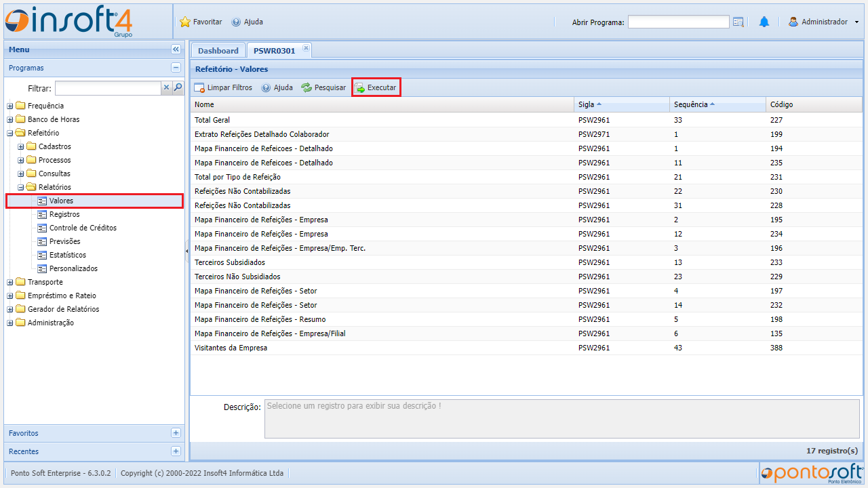868x488 pixels.
Task: Click the notification bell icon
Action: tap(764, 22)
